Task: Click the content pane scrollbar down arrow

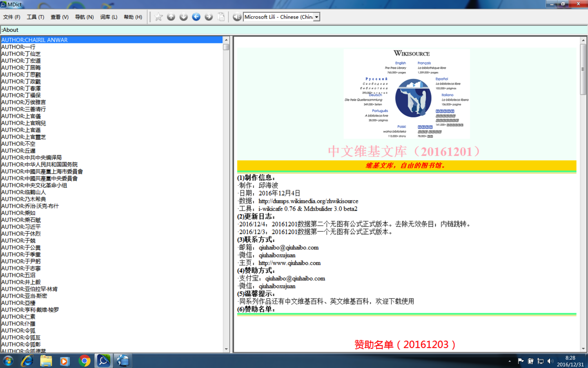Action: [x=583, y=349]
